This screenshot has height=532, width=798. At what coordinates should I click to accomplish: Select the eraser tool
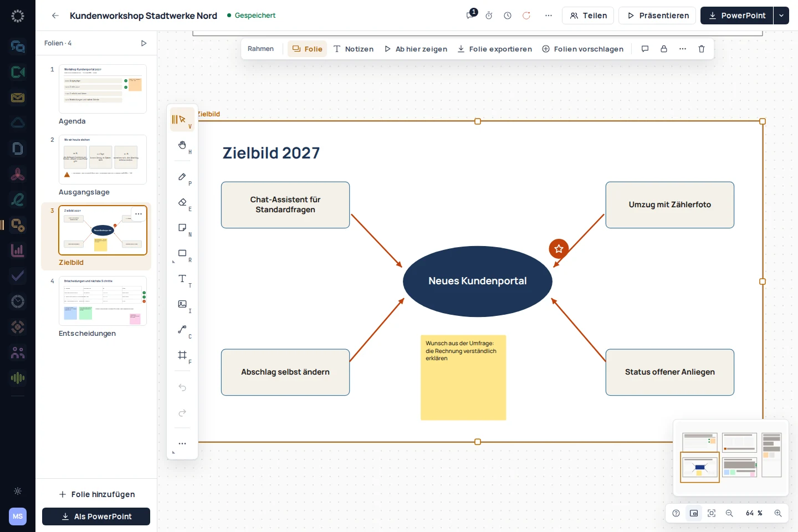coord(182,202)
